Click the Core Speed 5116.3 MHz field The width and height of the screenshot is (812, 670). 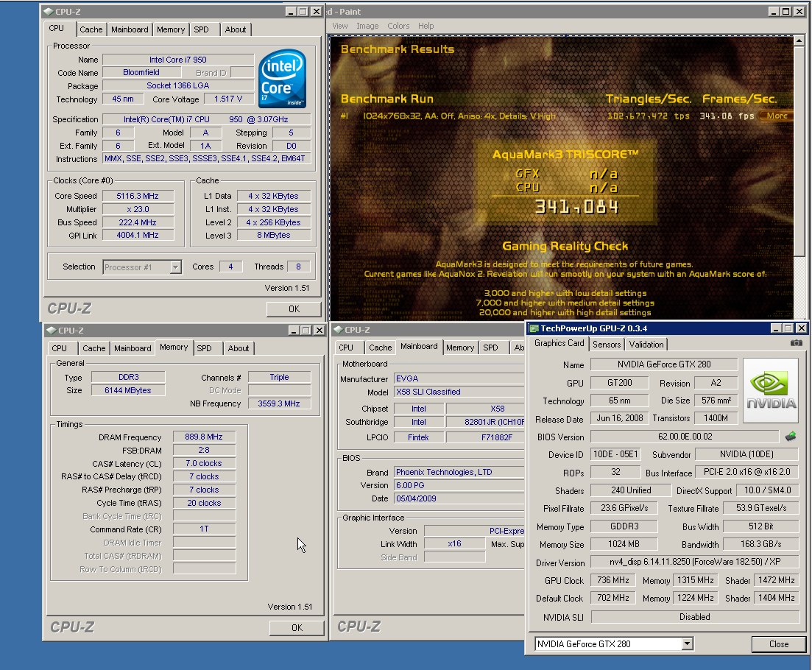[x=138, y=196]
